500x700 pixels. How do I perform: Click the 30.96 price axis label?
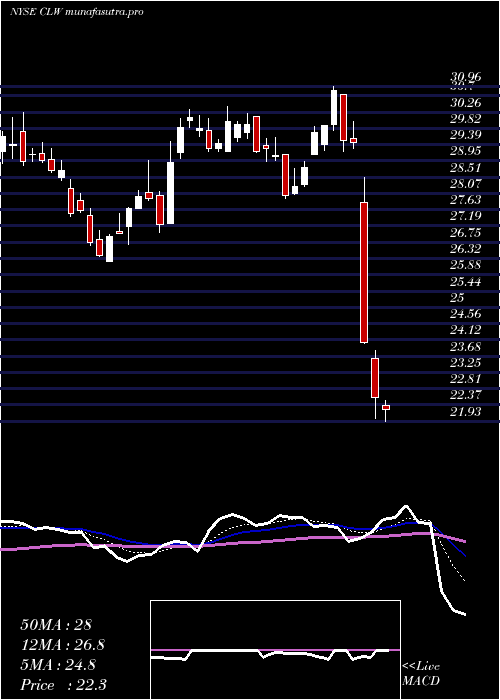(466, 77)
